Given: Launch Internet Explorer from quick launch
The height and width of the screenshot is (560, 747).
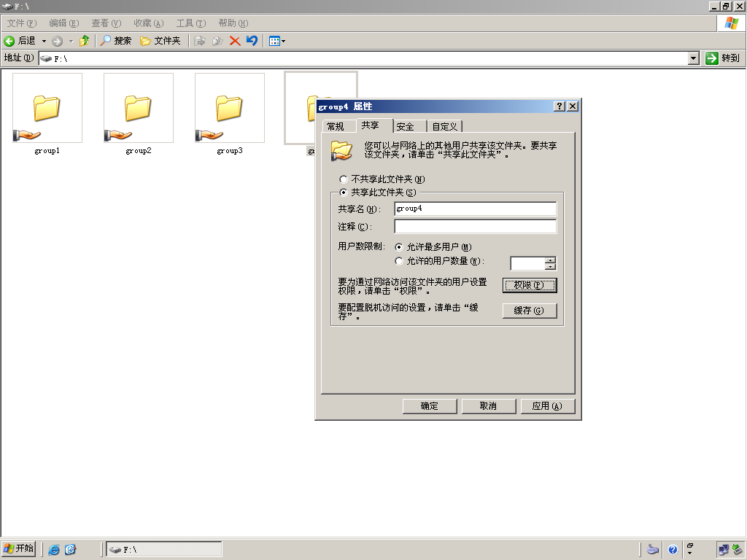Looking at the screenshot, I should pyautogui.click(x=54, y=550).
